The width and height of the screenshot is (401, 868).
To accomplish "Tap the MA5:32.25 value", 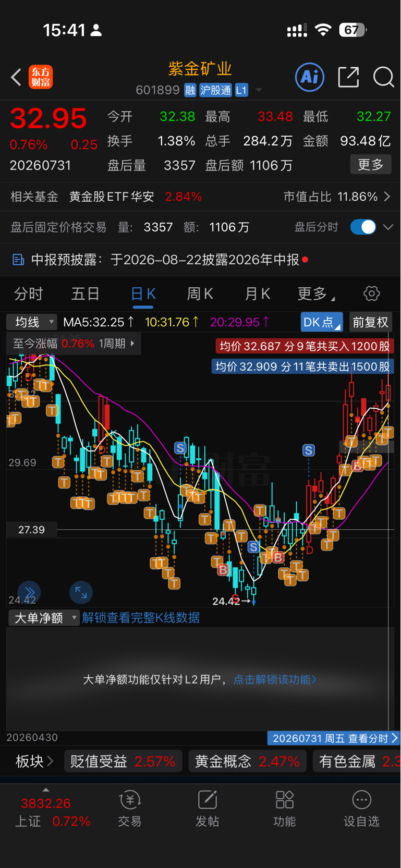I will click(x=99, y=322).
